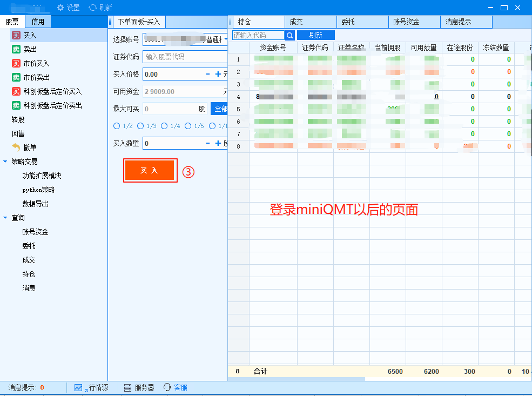Open the 选择账号 account dropdown
This screenshot has height=396, width=532.
click(x=226, y=39)
